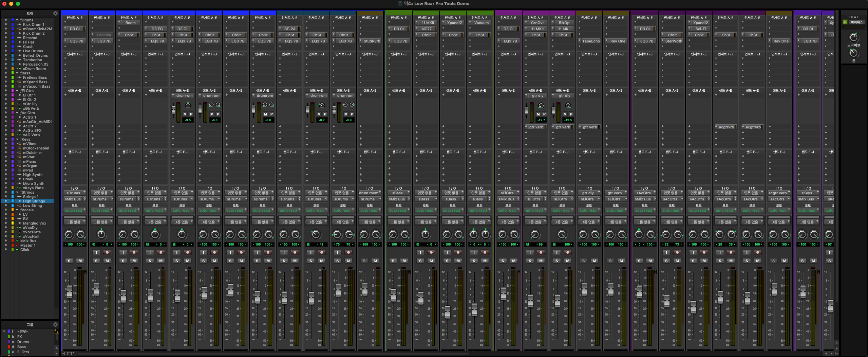Mute the channel with the StudRvrb insert
The height and width of the screenshot is (357, 868).
[x=375, y=261]
